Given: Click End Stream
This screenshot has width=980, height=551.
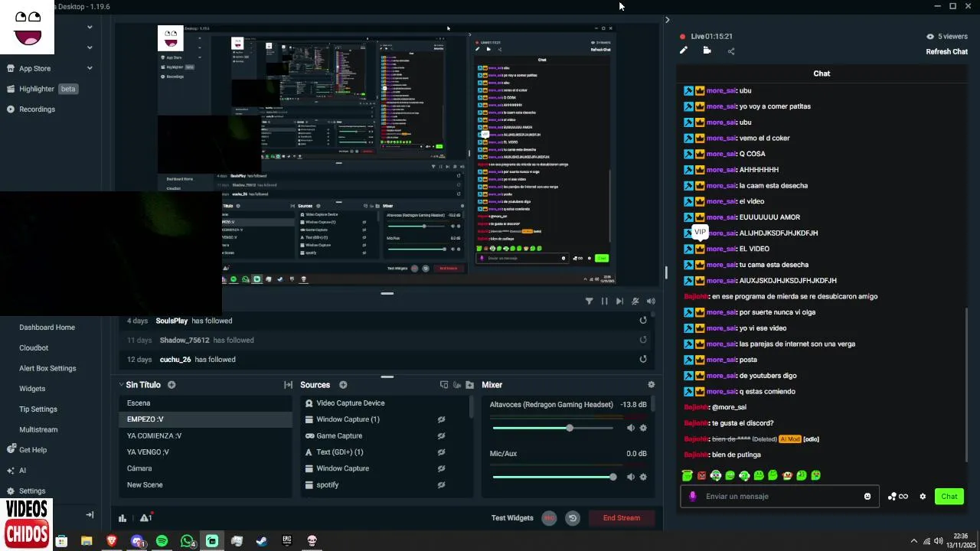Looking at the screenshot, I should point(622,518).
